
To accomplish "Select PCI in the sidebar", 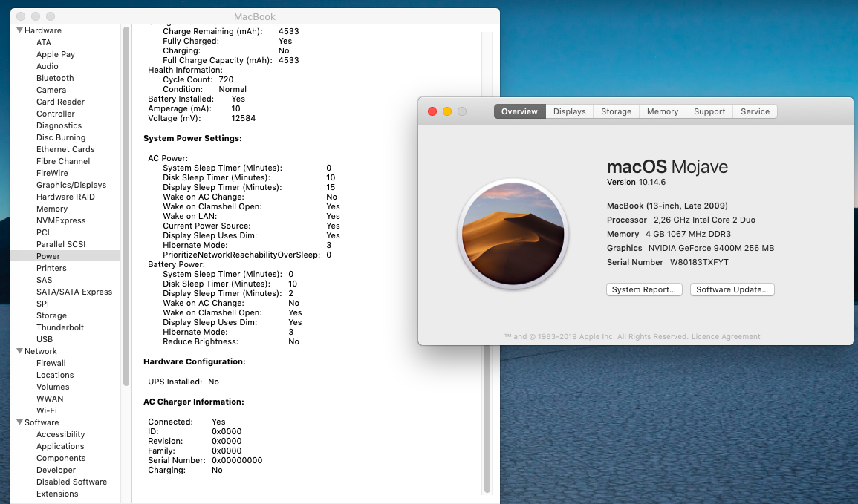I will pyautogui.click(x=43, y=232).
